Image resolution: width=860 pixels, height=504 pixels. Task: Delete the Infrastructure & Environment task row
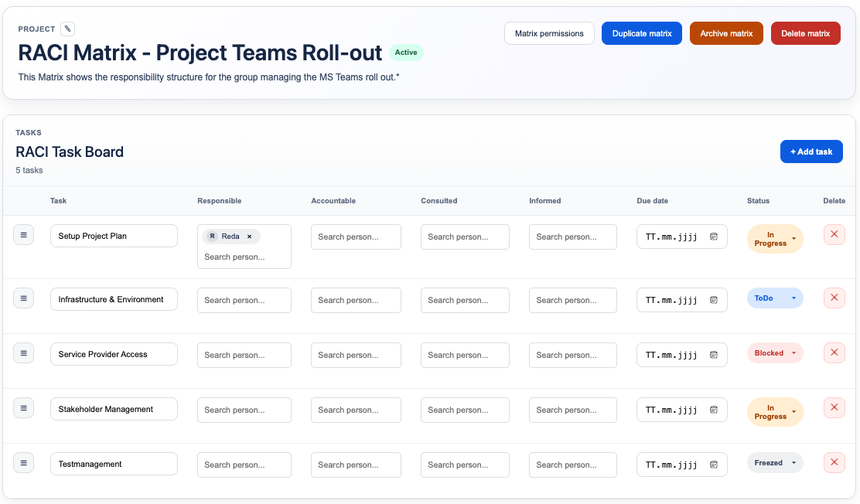coord(834,298)
